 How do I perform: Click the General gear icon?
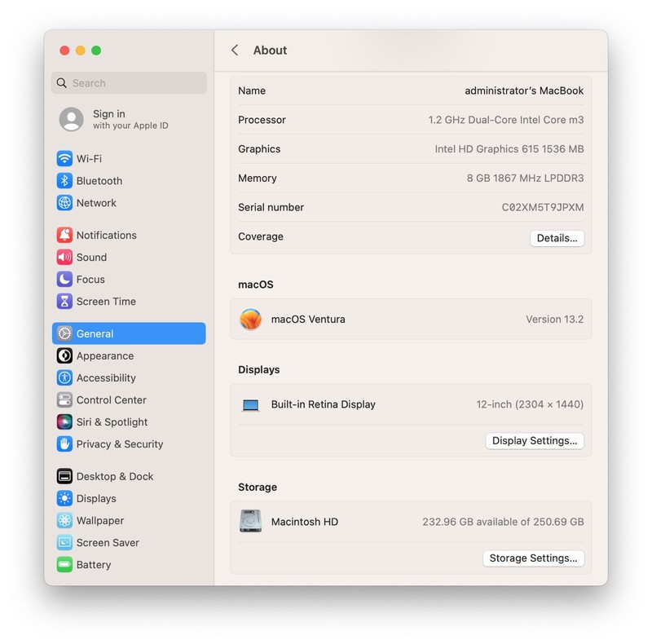64,333
